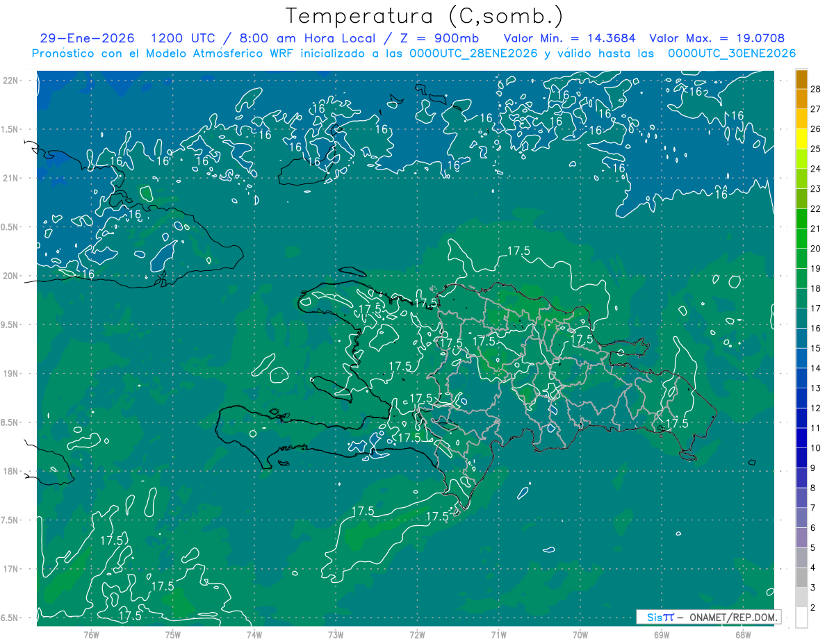The width and height of the screenshot is (834, 644).
Task: Click the '69W' longitude axis label
Action: tap(662, 635)
